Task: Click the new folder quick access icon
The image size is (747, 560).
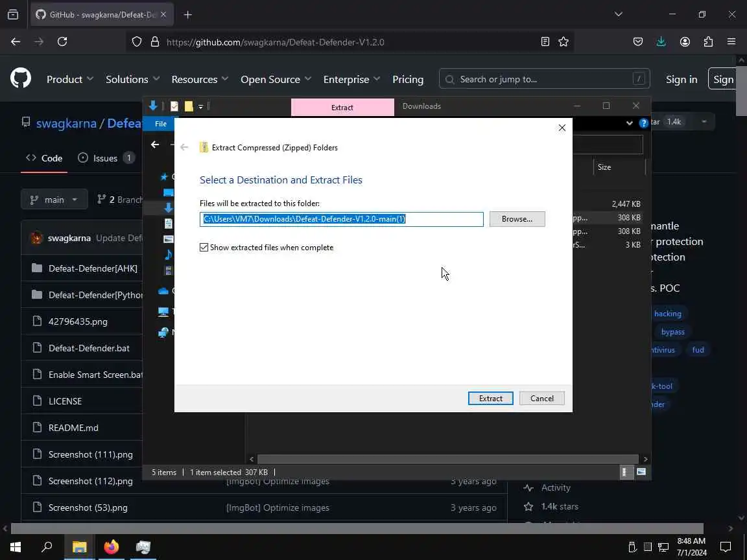Action: (x=189, y=106)
